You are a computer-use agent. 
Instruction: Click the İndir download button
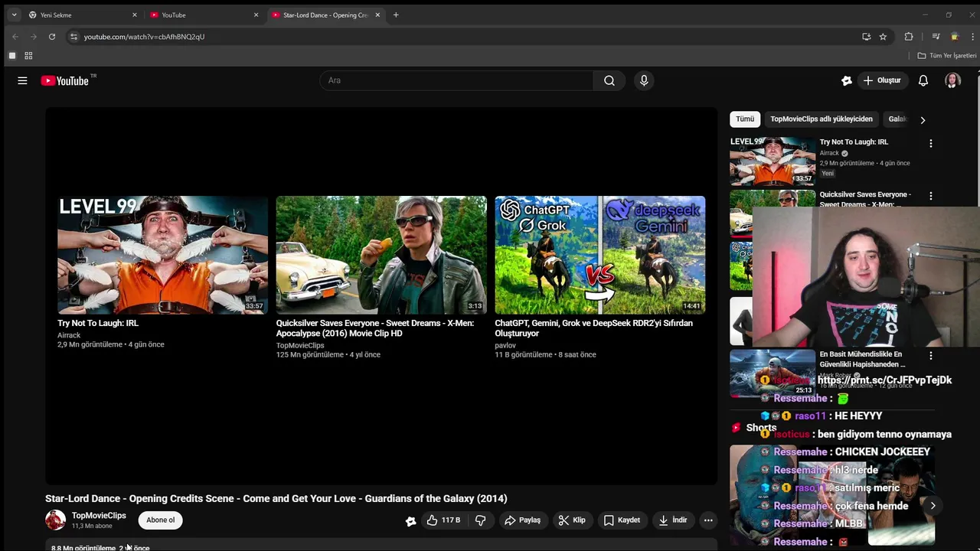pyautogui.click(x=673, y=520)
